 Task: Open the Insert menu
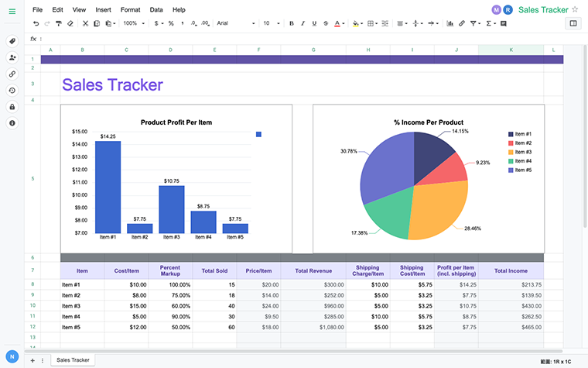pyautogui.click(x=103, y=10)
